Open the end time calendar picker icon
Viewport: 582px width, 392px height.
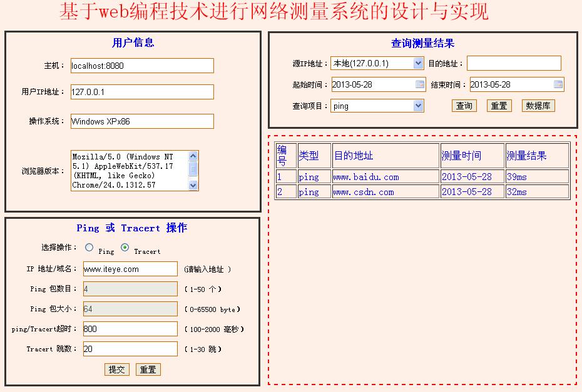pyautogui.click(x=558, y=84)
